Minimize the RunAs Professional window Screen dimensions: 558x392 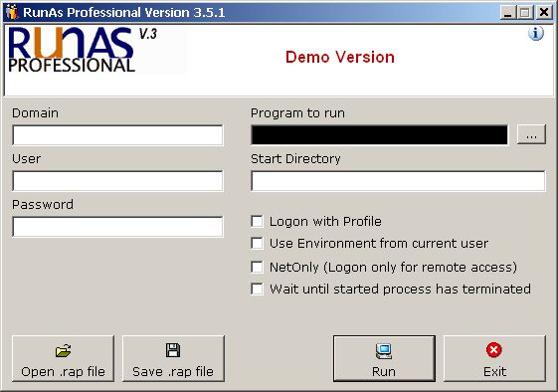pyautogui.click(x=508, y=13)
